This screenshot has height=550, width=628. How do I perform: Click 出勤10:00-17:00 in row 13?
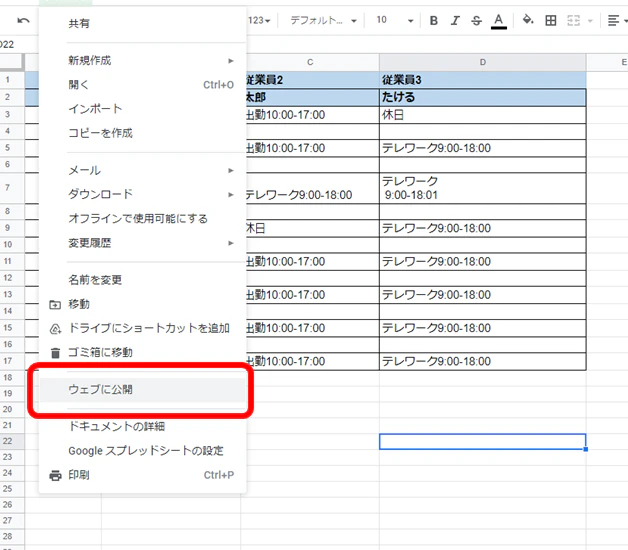tap(312, 295)
